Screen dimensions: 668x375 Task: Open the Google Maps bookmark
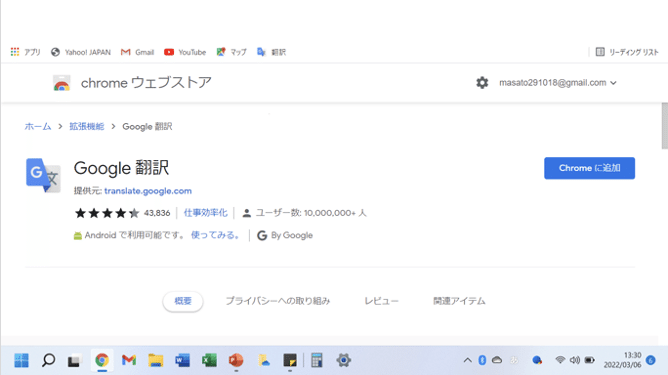[x=231, y=52]
